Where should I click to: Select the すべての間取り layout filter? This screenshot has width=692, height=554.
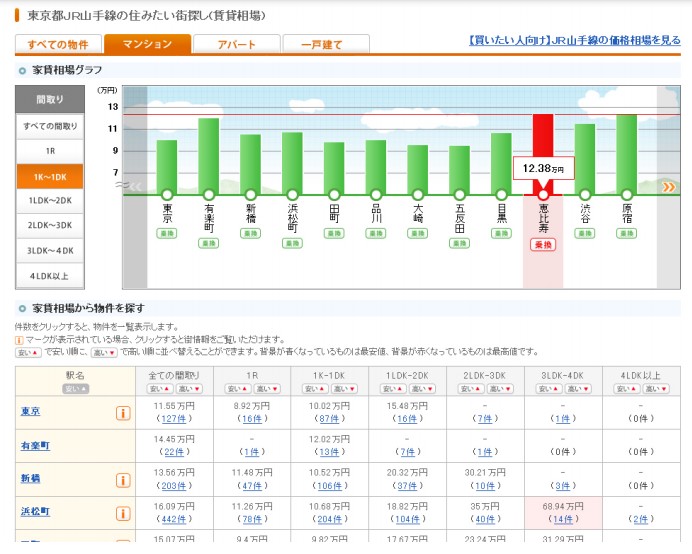pos(50,126)
